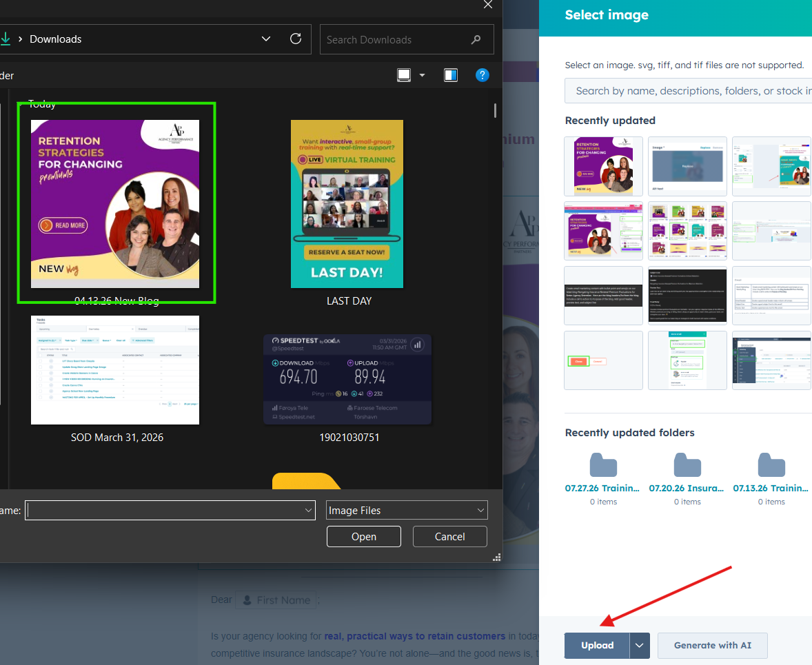812x665 pixels.
Task: Open the Image Files type dropdown
Action: point(407,511)
